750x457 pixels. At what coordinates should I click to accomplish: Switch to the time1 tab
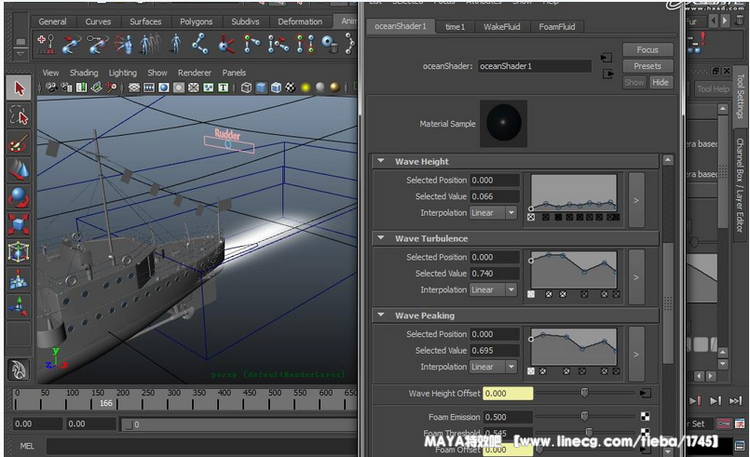pos(455,27)
